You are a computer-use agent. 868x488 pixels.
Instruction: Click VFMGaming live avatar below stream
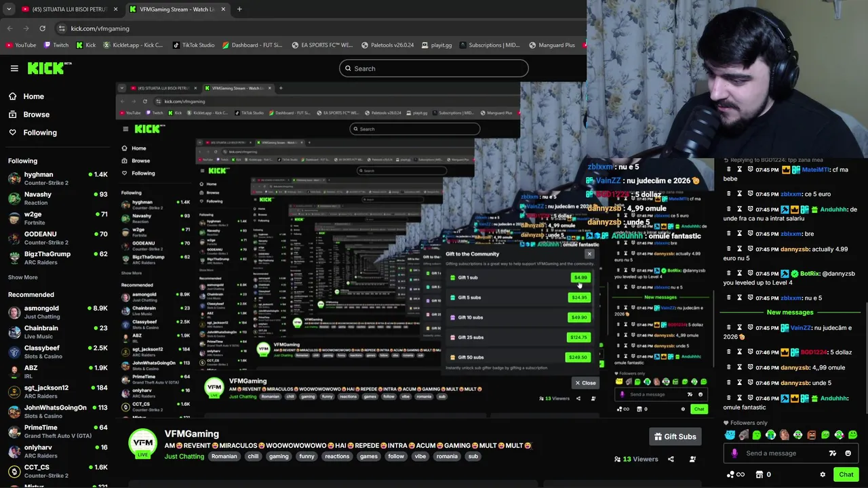[143, 443]
